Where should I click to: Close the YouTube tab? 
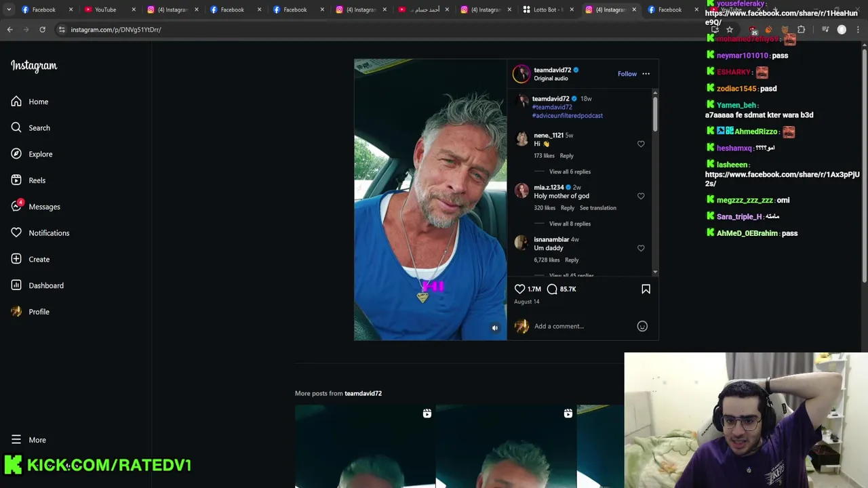[x=133, y=9]
